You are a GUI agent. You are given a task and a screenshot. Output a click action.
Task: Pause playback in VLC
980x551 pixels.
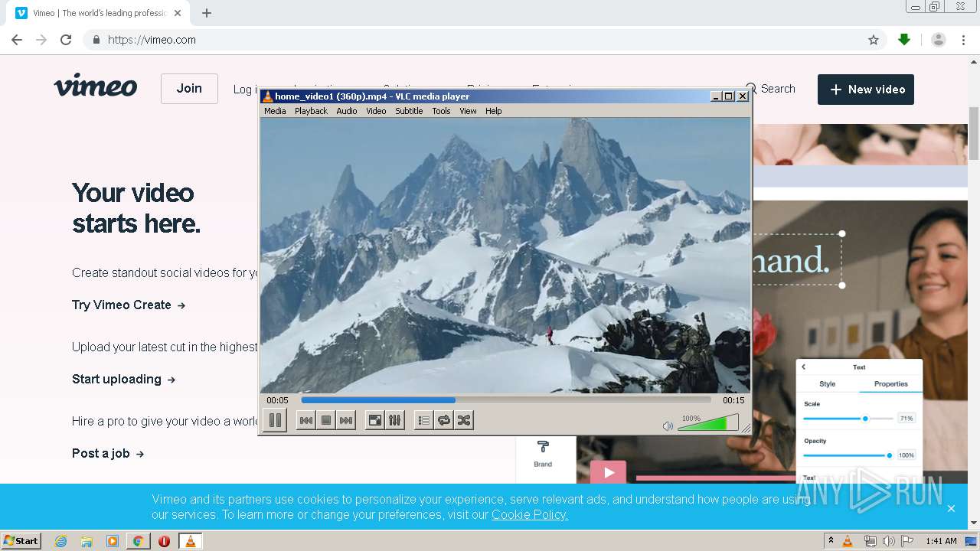point(275,420)
